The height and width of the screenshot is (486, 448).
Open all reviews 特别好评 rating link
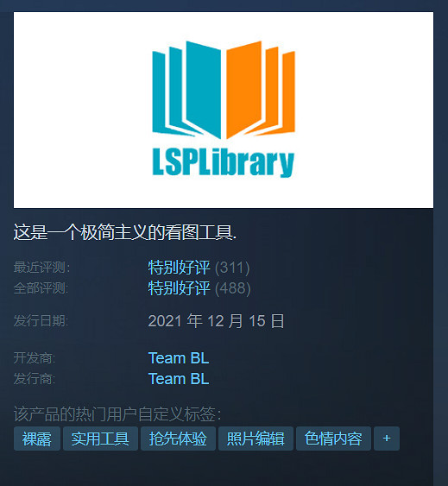[179, 288]
